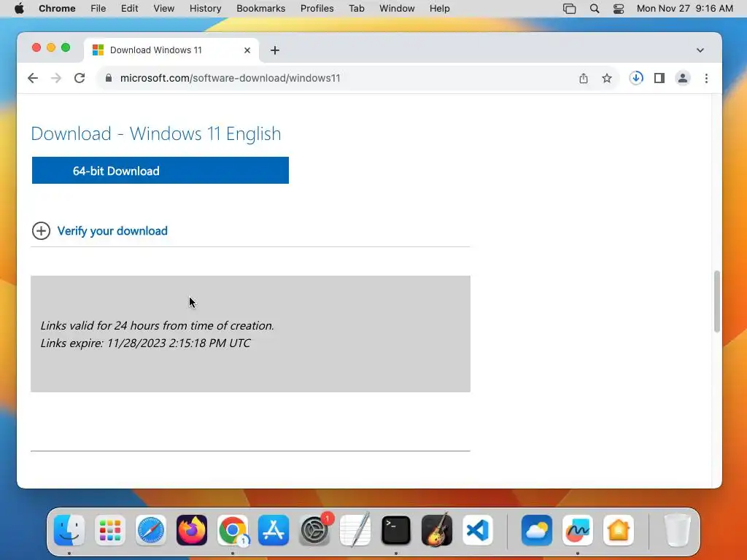The image size is (747, 560).
Task: Open the Edit menu
Action: [129, 8]
